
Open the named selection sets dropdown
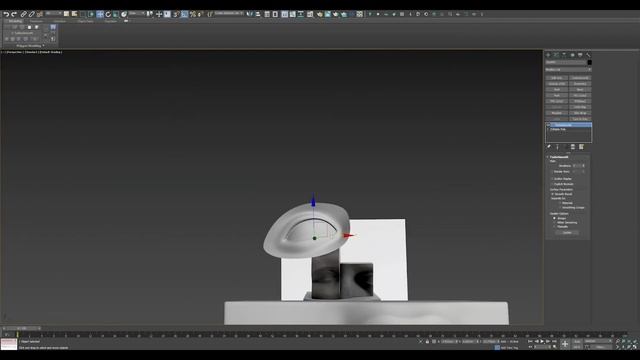(229, 13)
